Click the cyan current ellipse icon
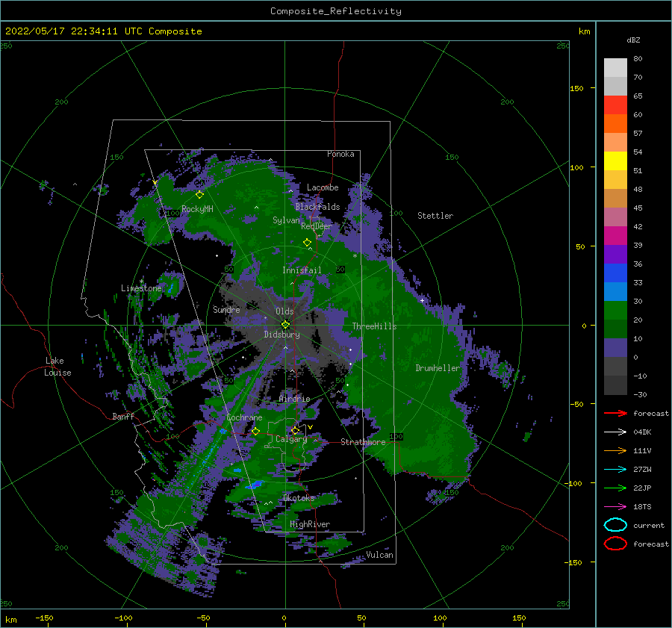672x628 pixels. [615, 525]
